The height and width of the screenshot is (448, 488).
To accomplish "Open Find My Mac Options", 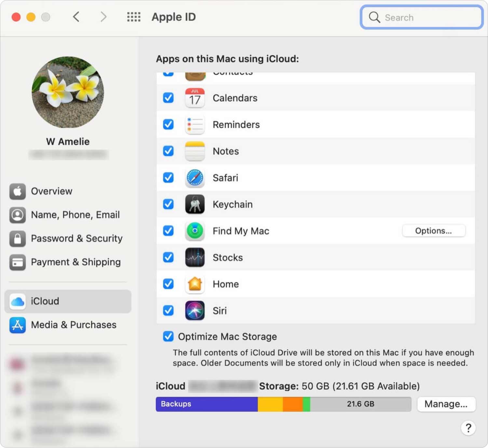I will coord(433,231).
